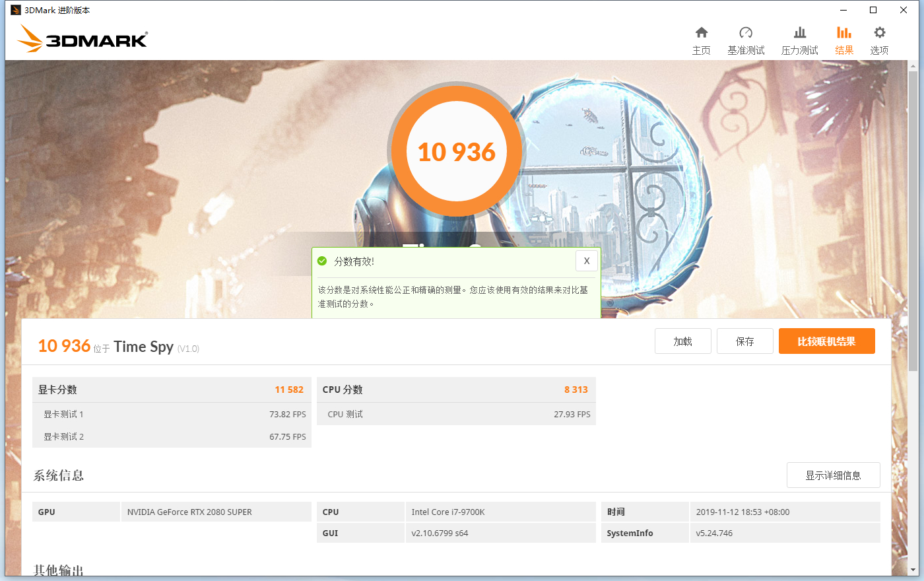The image size is (924, 581).
Task: Click the CPU 测试 row 27.93 FPS
Action: point(456,414)
